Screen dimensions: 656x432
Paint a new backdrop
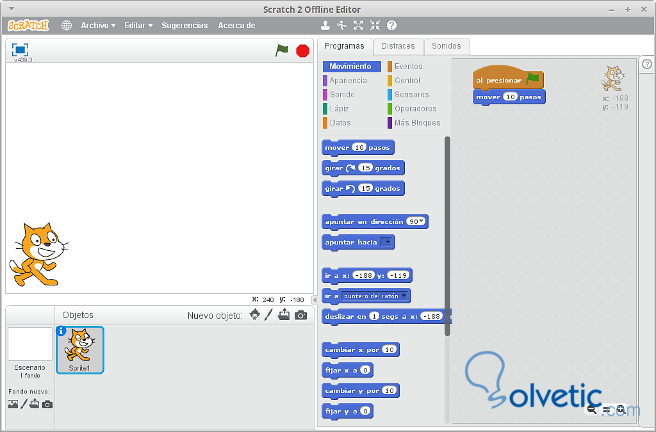coord(24,404)
